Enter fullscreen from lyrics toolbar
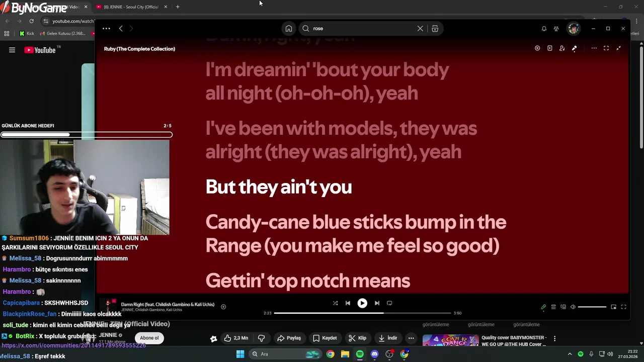 [606, 48]
